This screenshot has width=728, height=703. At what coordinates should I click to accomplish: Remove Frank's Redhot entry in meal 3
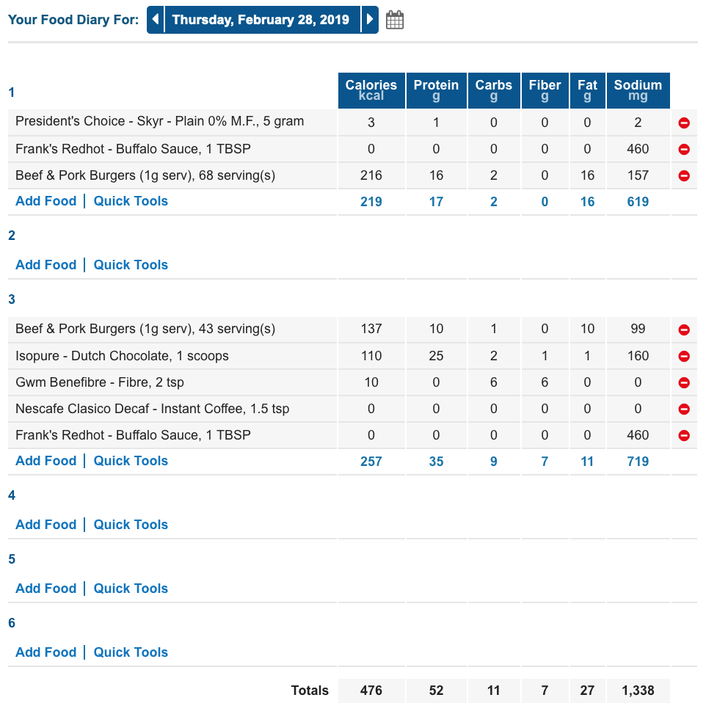684,436
